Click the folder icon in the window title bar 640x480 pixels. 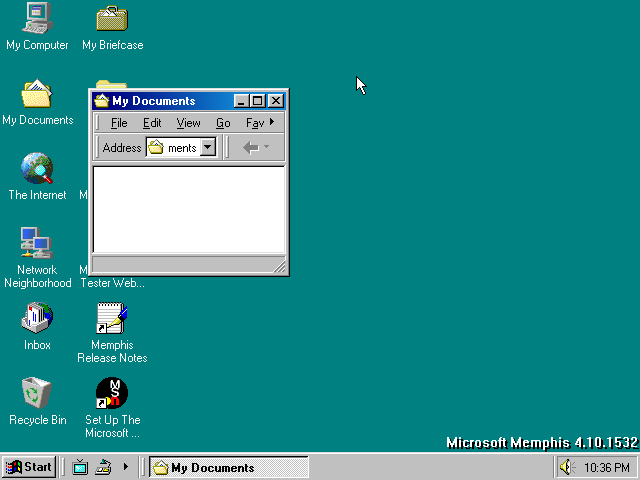102,100
